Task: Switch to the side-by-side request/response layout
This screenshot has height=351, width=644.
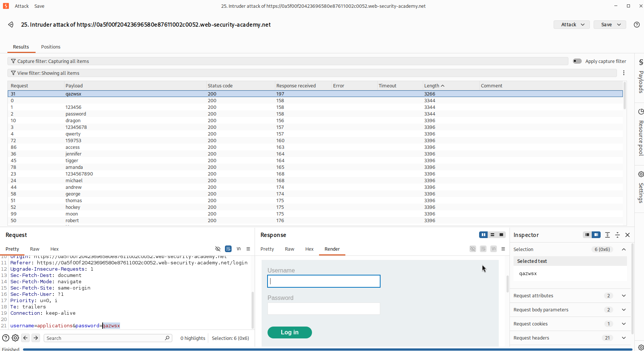Action: [483, 235]
